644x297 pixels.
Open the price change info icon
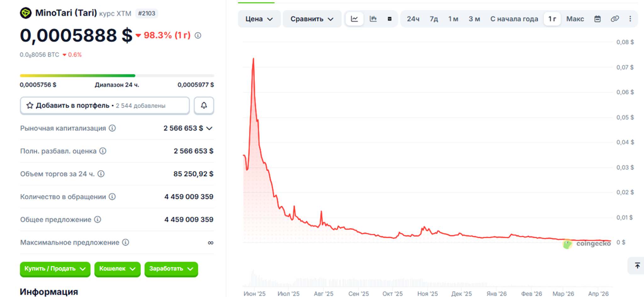[x=198, y=35]
